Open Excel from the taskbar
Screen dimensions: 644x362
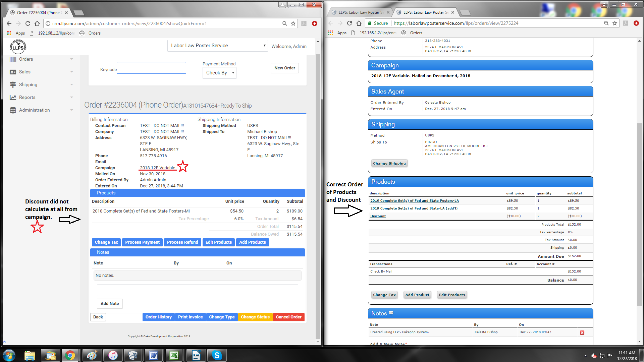point(174,355)
